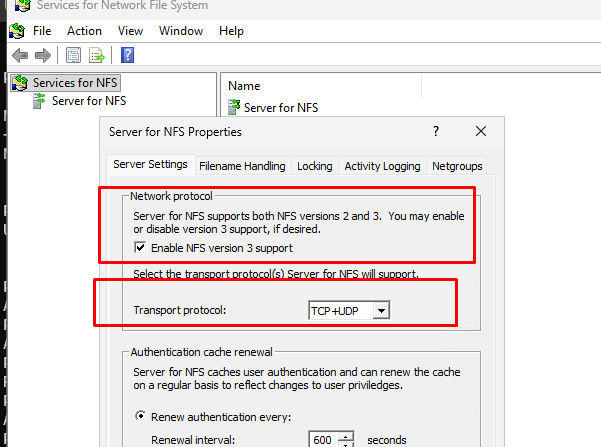Click the Export List toolbar icon
The width and height of the screenshot is (601, 447).
tap(98, 55)
